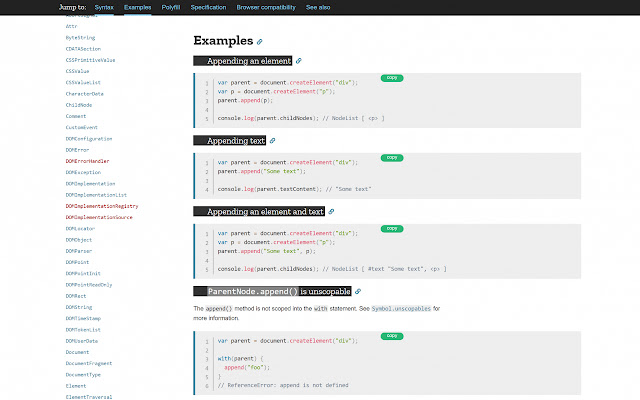Open DocumentFragment in the sidebar list
The width and height of the screenshot is (640, 400).
[x=91, y=363]
